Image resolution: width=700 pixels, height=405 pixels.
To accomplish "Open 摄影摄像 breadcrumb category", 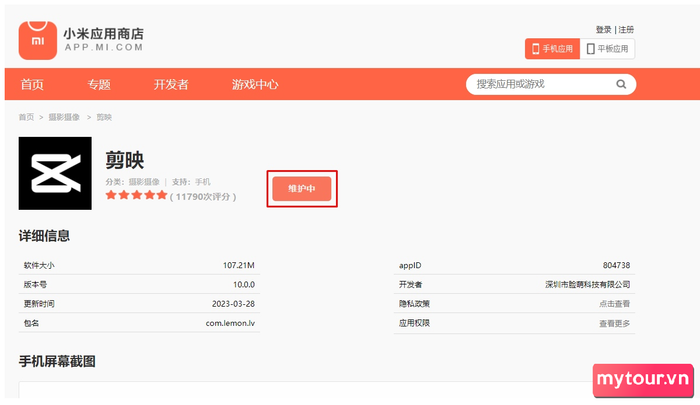I will (64, 117).
